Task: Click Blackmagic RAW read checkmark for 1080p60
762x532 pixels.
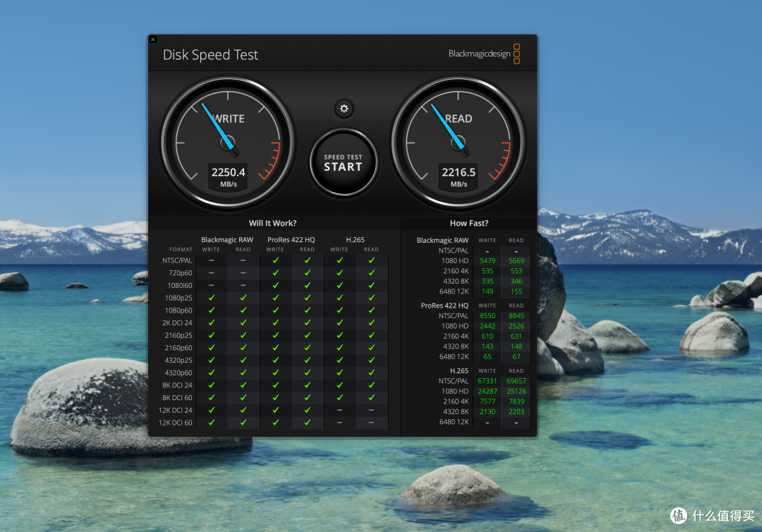Action: [243, 310]
